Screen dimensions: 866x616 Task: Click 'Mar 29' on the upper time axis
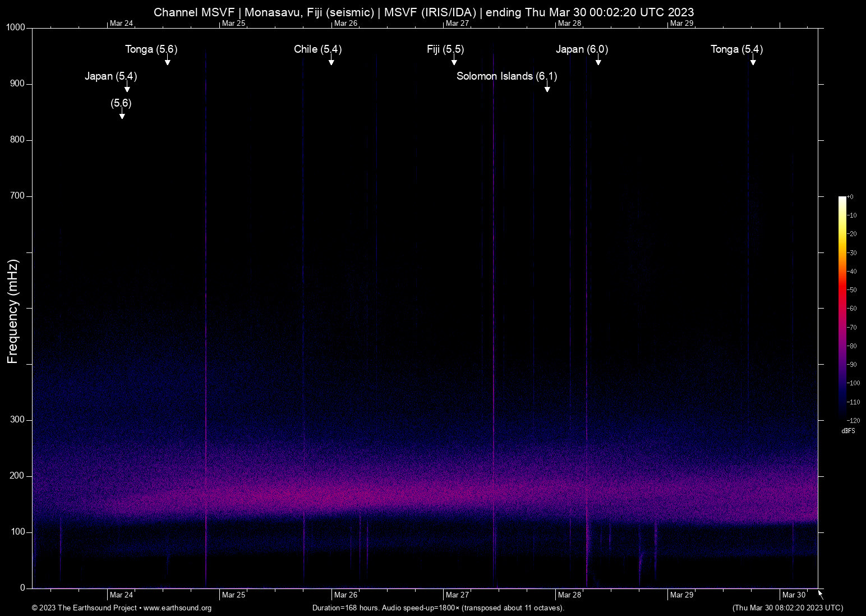pos(682,24)
